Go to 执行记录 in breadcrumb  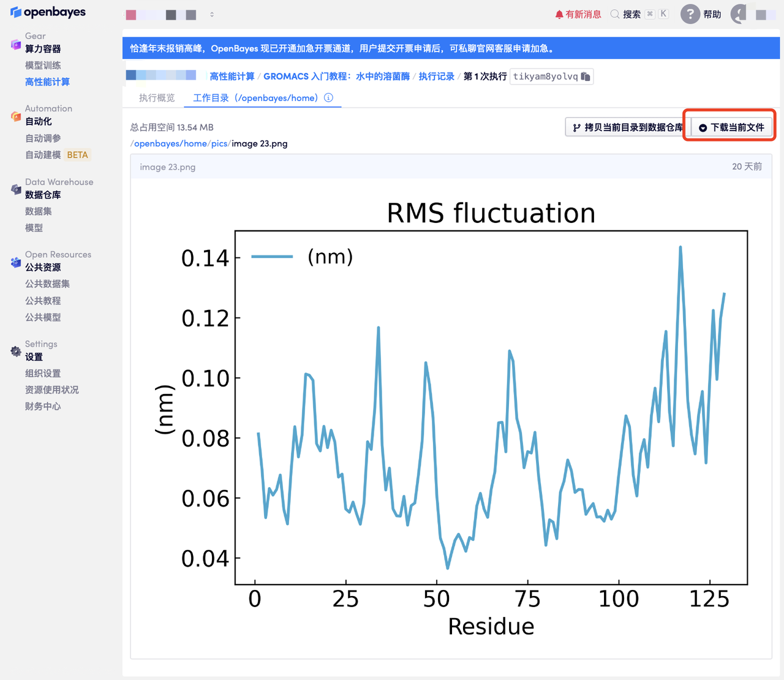click(x=436, y=77)
